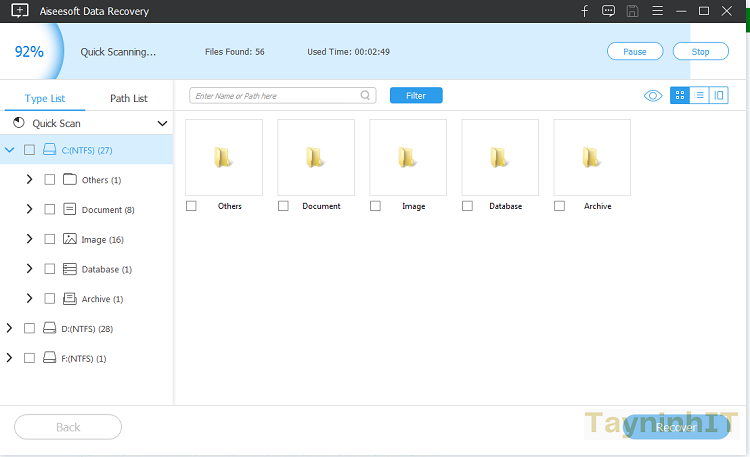
Task: Click the search magnifier icon
Action: pos(366,96)
